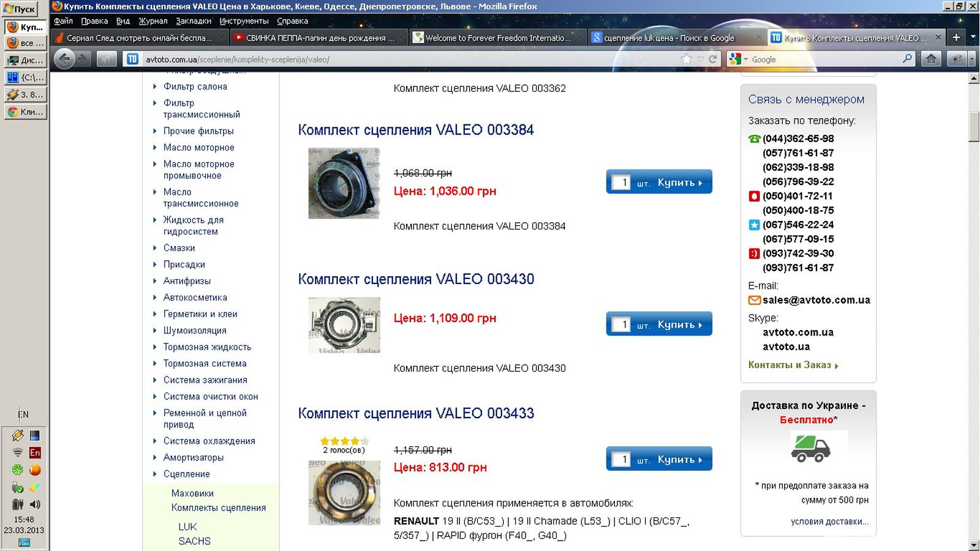Open the {C:\ file manager taskbar window
The height and width of the screenshot is (551, 980).
click(26, 77)
